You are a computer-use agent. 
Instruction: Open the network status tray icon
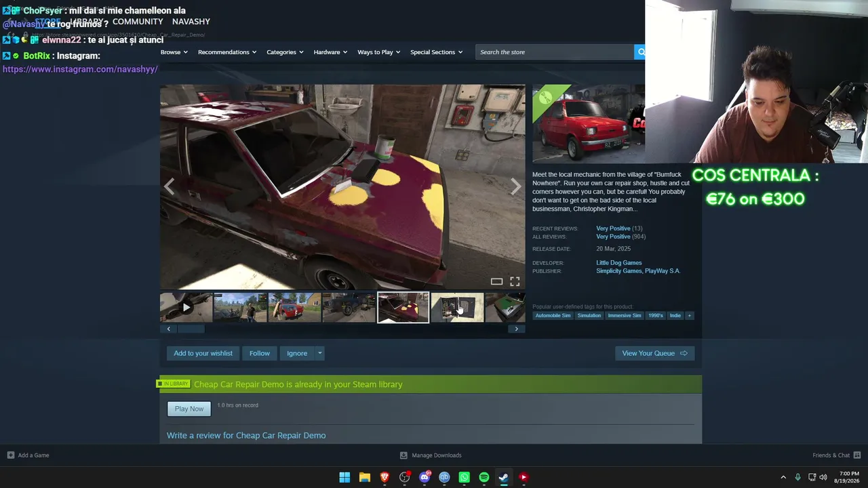(812, 477)
